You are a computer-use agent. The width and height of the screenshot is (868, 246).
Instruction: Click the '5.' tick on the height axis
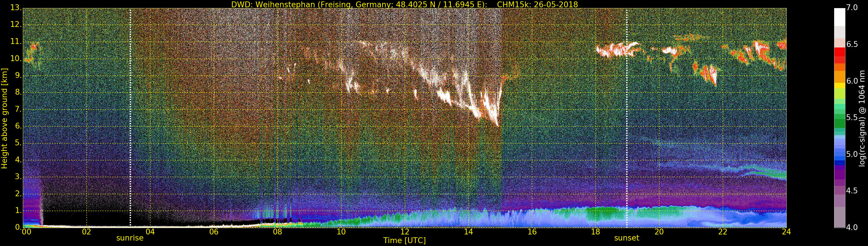18,143
